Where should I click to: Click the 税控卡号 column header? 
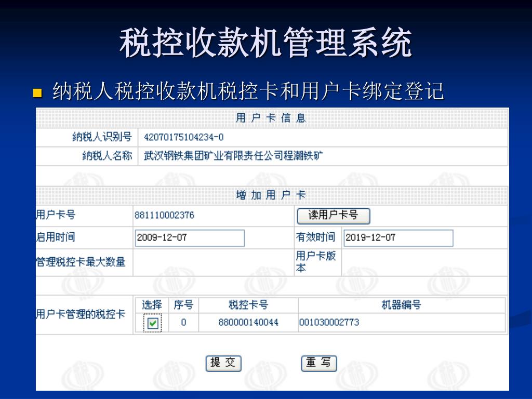tap(248, 305)
